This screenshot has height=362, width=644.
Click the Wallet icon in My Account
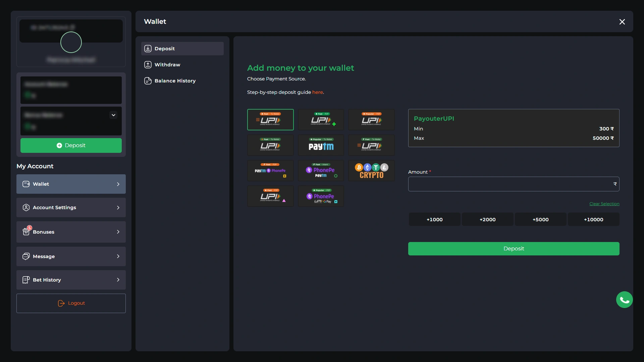click(26, 184)
